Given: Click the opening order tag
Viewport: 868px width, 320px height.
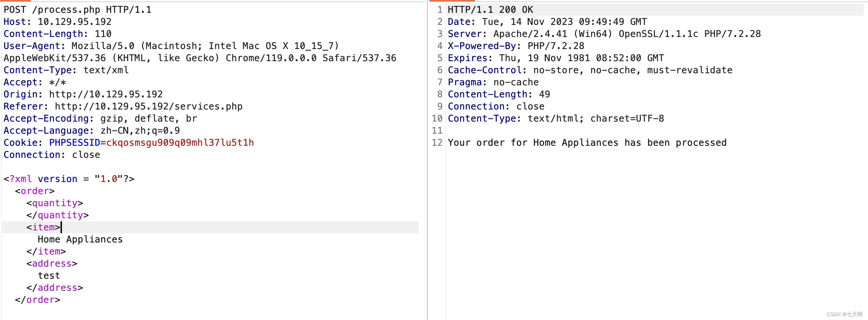Looking at the screenshot, I should pyautogui.click(x=35, y=191).
